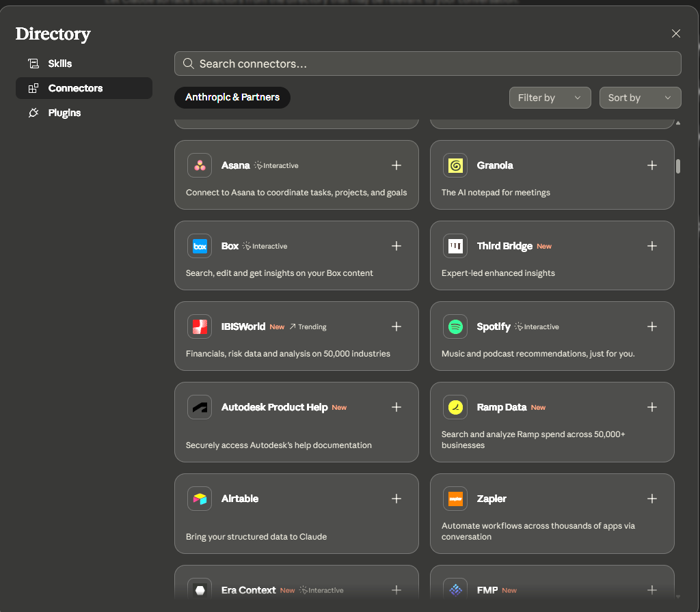The image size is (700, 612).
Task: Focus the Search connectors field
Action: pyautogui.click(x=428, y=64)
